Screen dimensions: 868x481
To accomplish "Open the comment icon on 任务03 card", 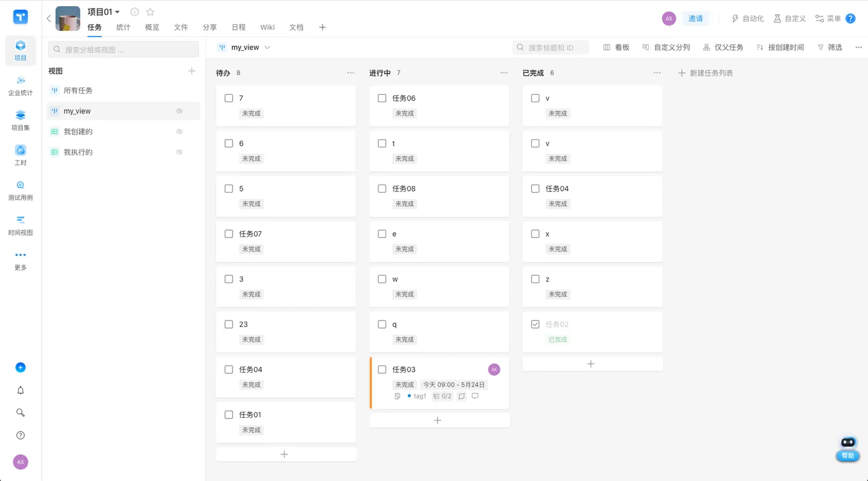I will (x=475, y=396).
